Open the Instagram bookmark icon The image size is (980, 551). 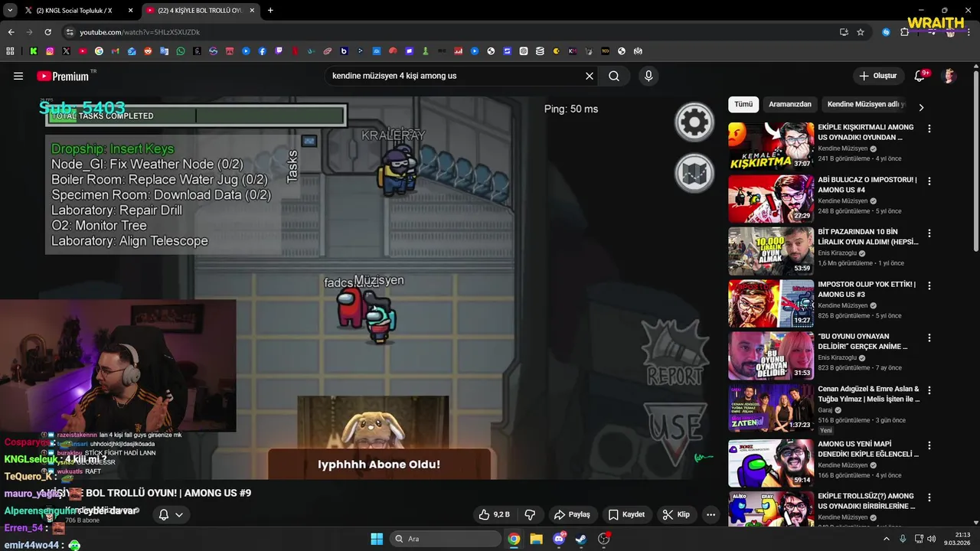[x=50, y=51]
